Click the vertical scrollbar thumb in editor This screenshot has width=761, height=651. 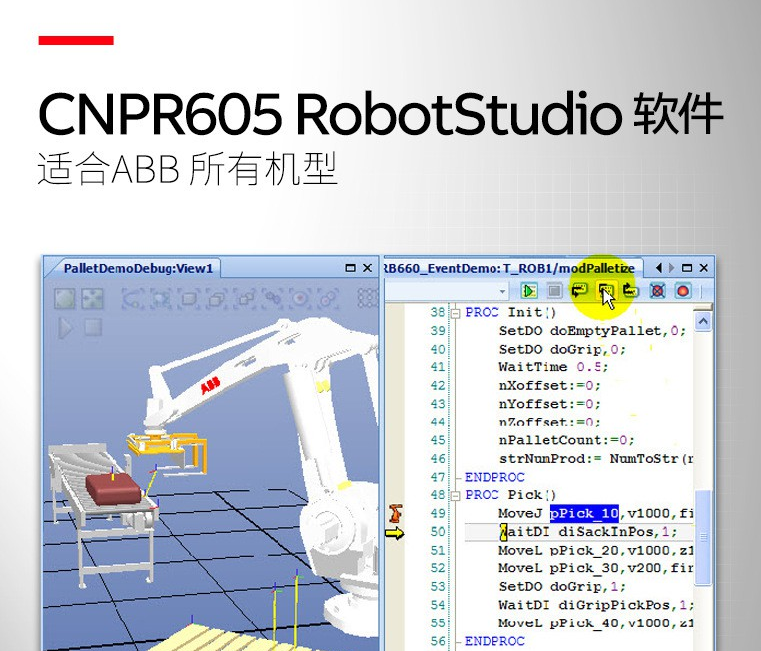703,537
